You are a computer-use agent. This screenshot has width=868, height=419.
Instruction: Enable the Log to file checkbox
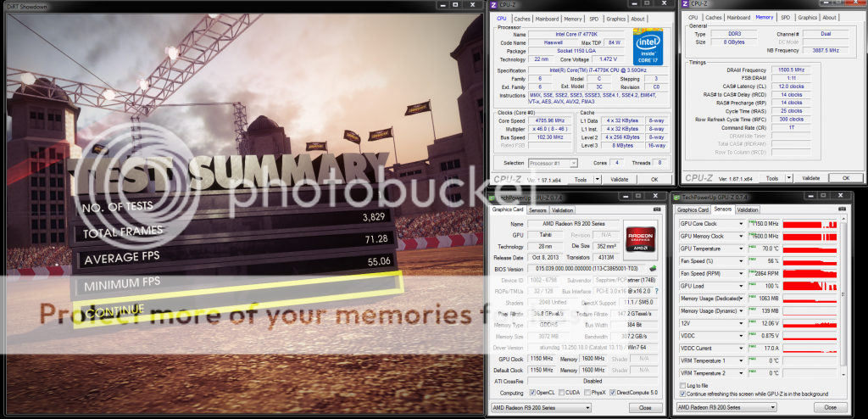click(684, 385)
